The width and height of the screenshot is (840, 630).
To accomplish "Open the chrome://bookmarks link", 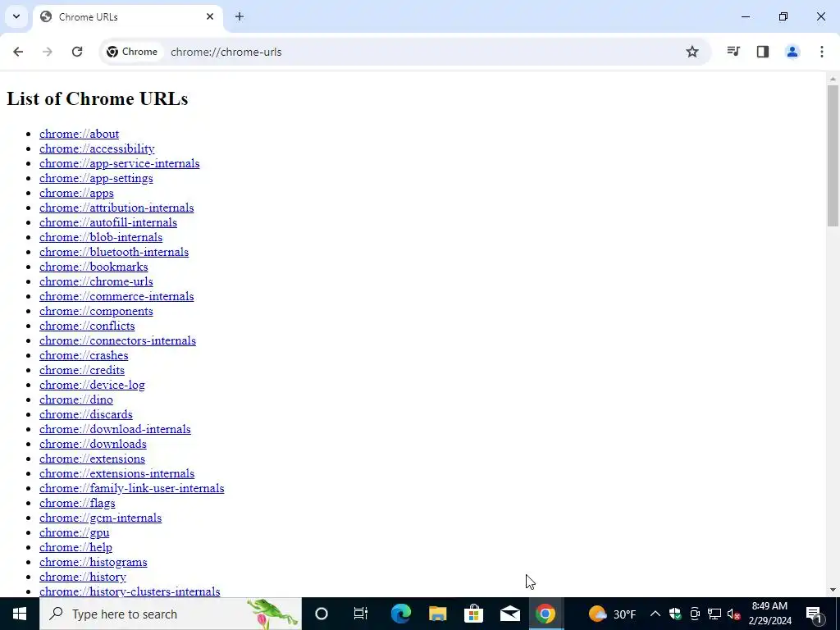I will tap(94, 267).
